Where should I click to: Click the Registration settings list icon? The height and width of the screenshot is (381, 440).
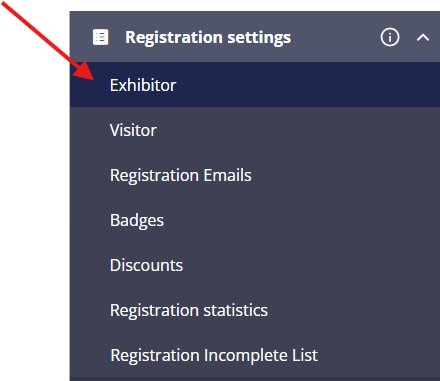pyautogui.click(x=100, y=37)
